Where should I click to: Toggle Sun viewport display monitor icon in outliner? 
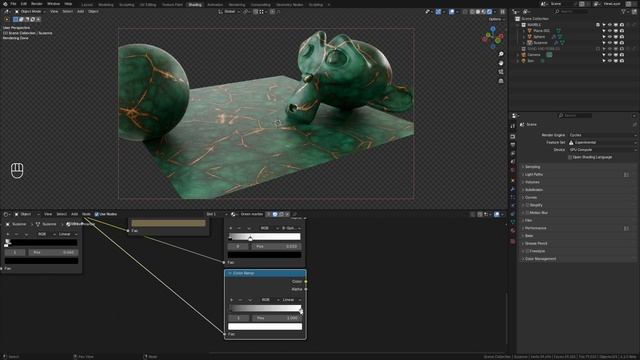[x=616, y=61]
